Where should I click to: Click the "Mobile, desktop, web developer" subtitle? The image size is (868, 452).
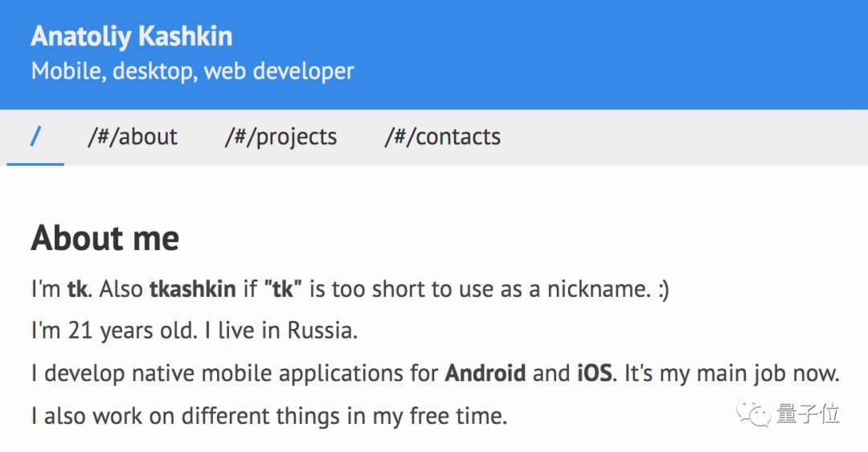192,72
